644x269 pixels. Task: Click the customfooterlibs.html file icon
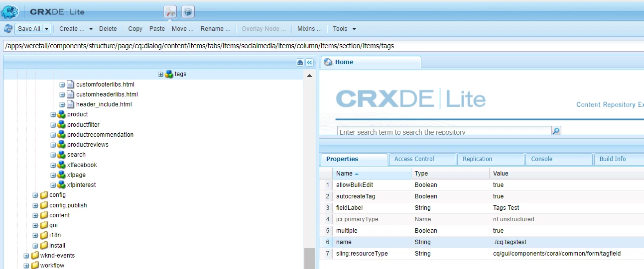[70, 85]
